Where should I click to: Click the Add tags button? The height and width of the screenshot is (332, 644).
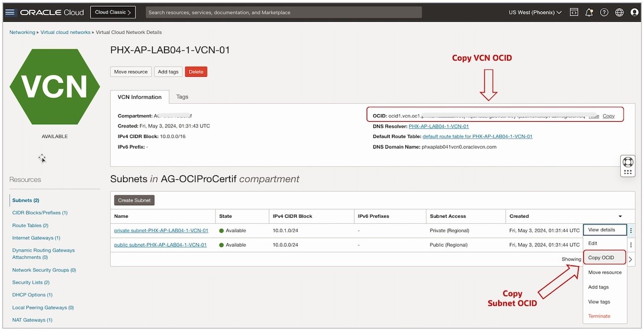pyautogui.click(x=168, y=72)
